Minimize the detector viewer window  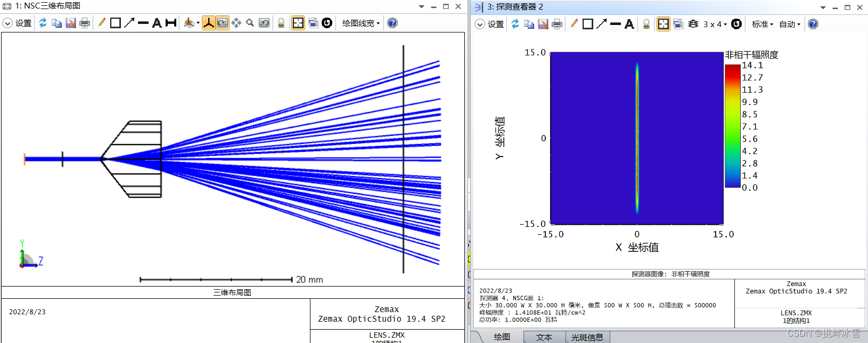coord(835,7)
